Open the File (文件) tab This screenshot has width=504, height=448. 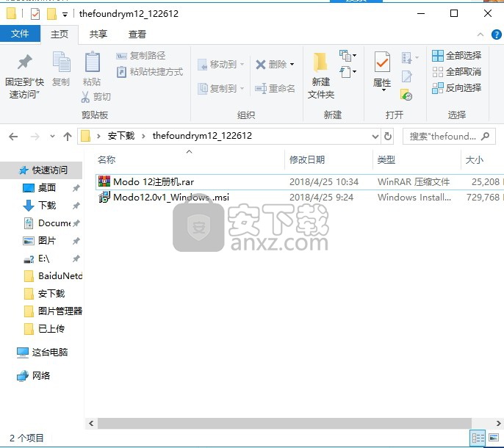tap(20, 34)
